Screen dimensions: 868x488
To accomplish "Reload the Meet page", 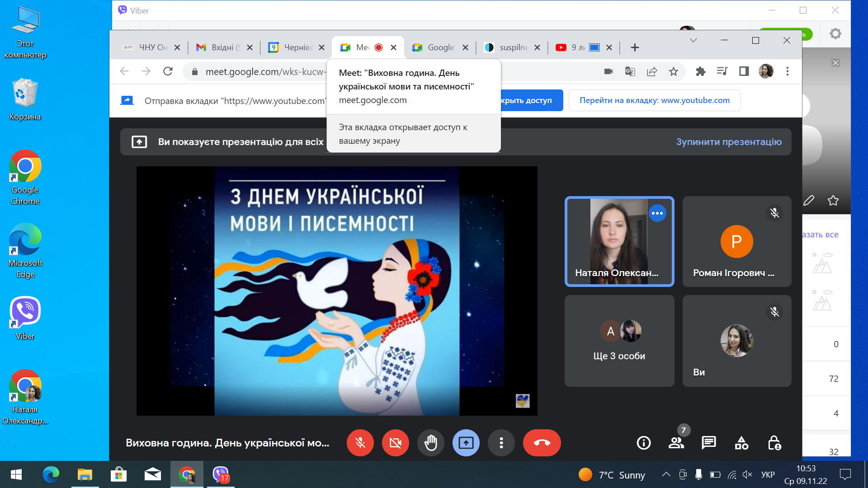I will [168, 71].
